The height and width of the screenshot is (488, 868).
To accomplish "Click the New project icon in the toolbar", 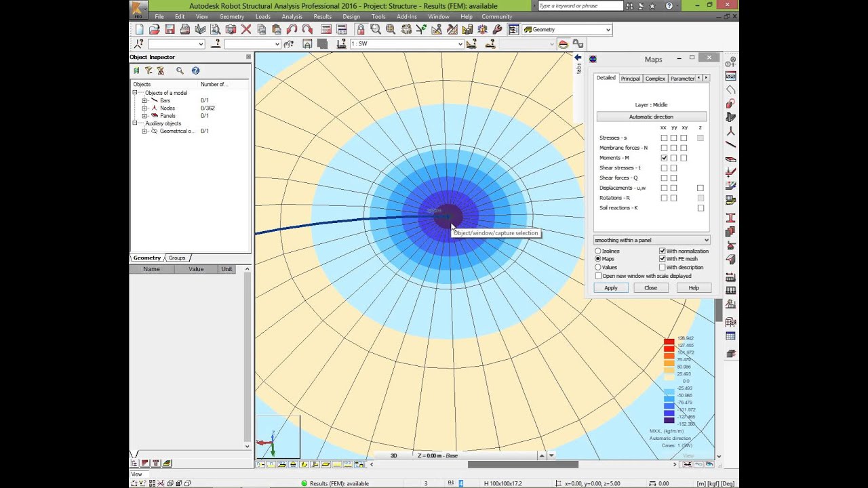I will coord(139,29).
